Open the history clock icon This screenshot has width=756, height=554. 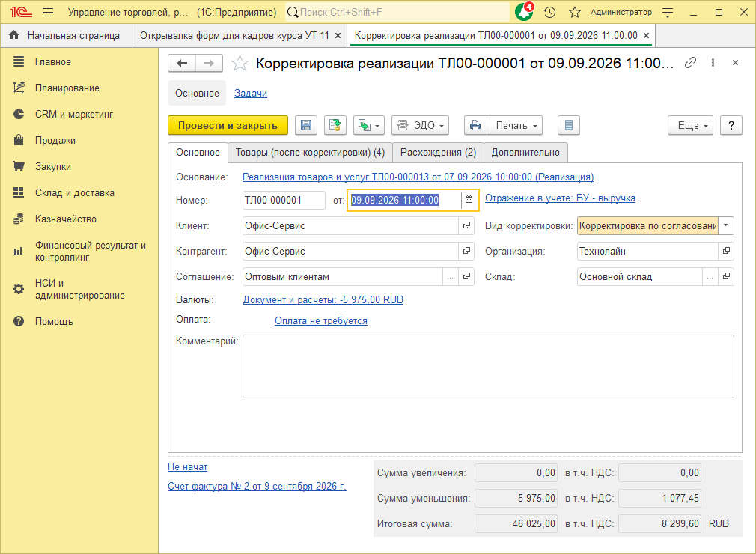[549, 12]
